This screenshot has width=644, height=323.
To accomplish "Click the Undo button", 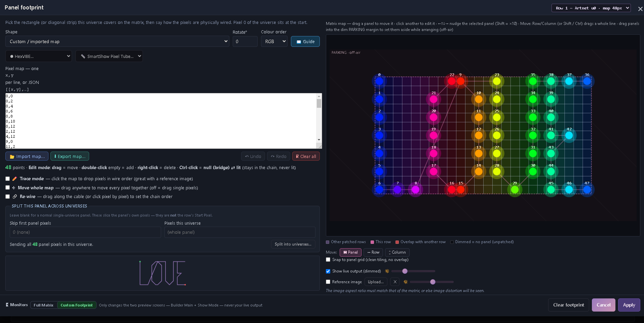I will click(x=253, y=156).
